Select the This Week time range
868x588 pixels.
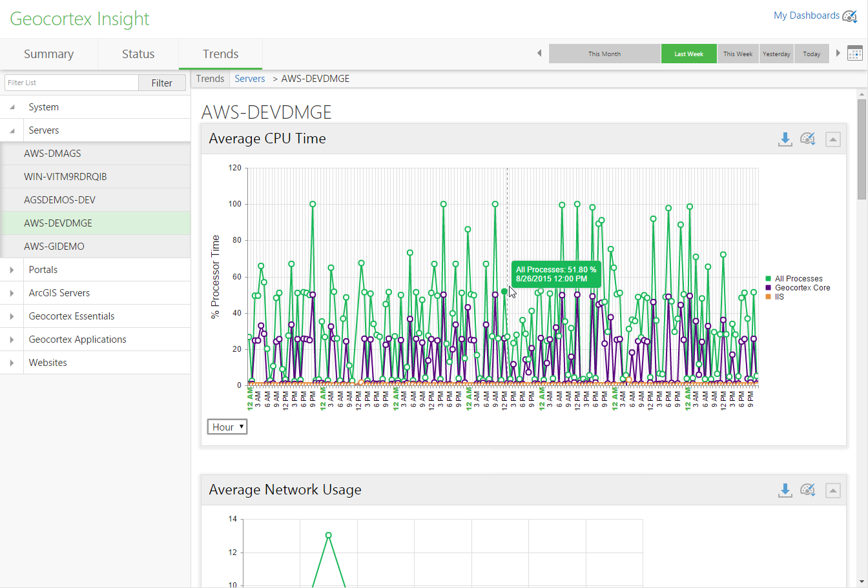[x=738, y=54]
